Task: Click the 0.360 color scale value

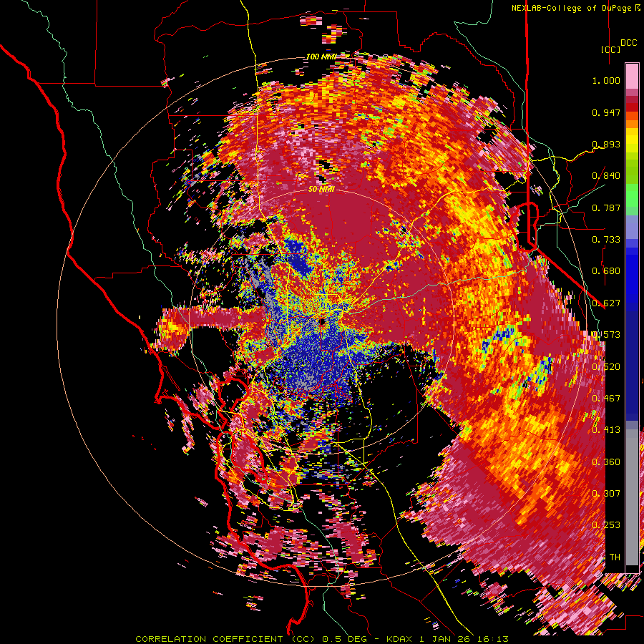Action: click(x=606, y=462)
